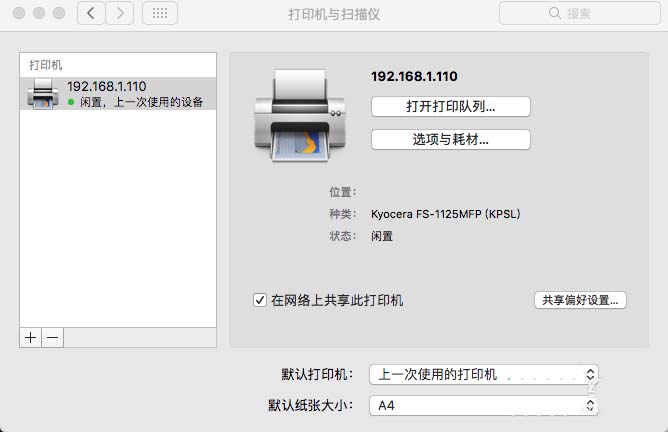Click the forward navigation arrow
The height and width of the screenshot is (432, 668).
click(120, 13)
